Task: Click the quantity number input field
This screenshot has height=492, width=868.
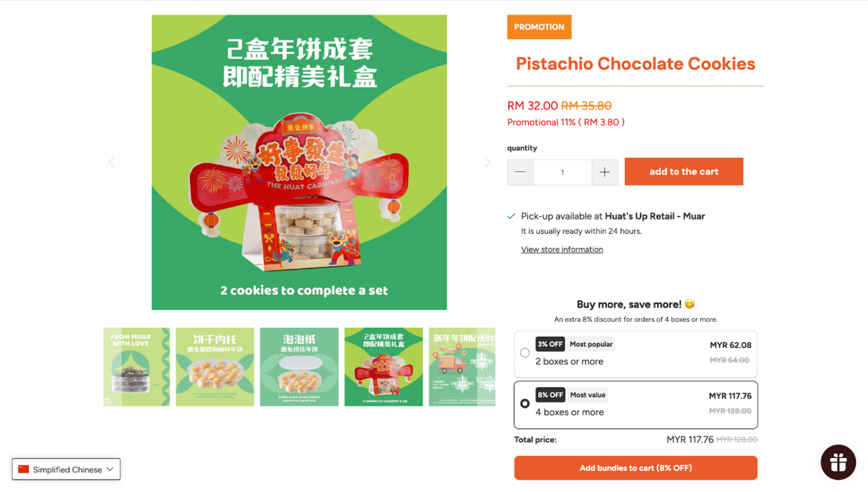Action: click(x=562, y=172)
